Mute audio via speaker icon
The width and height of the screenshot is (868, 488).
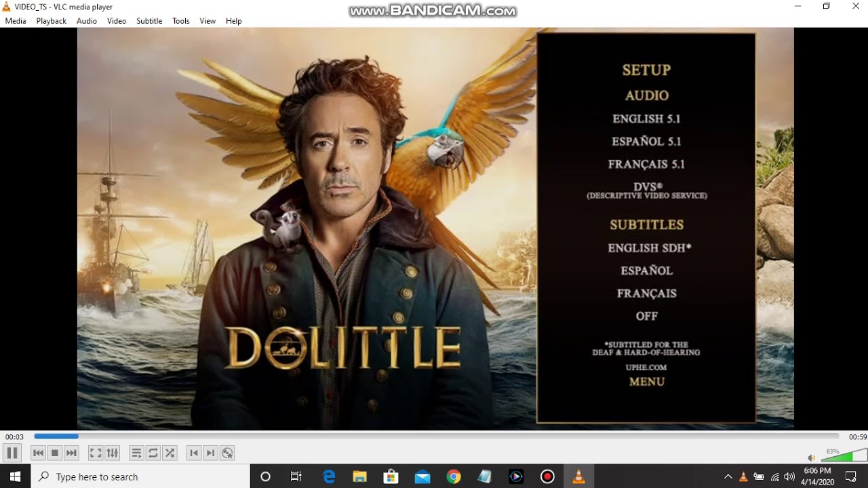(811, 457)
